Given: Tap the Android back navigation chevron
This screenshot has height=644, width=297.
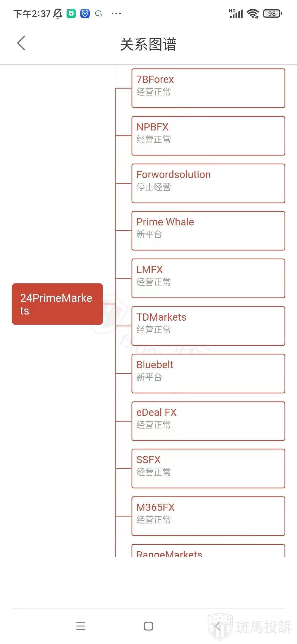Looking at the screenshot, I should (x=217, y=626).
